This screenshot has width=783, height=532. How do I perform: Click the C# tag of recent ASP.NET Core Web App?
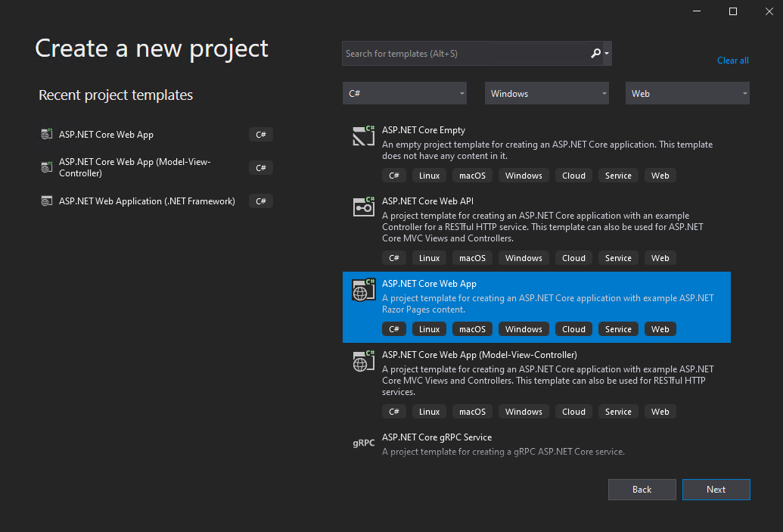(261, 135)
